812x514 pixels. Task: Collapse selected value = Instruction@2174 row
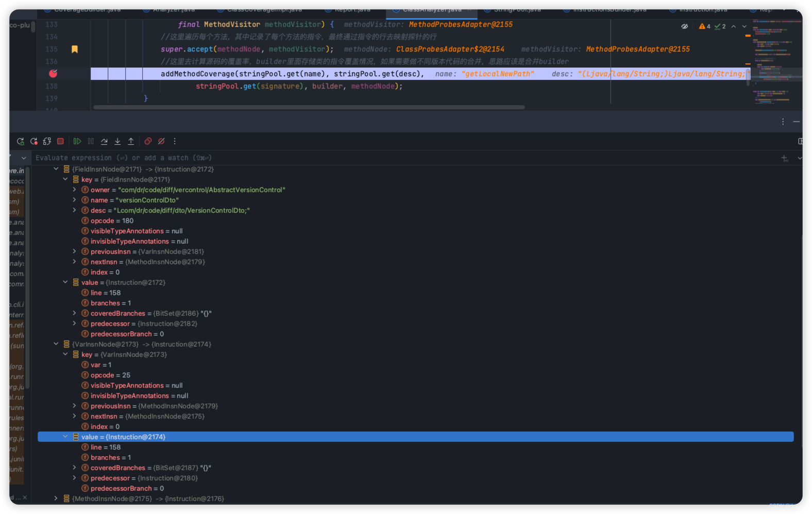tap(65, 437)
